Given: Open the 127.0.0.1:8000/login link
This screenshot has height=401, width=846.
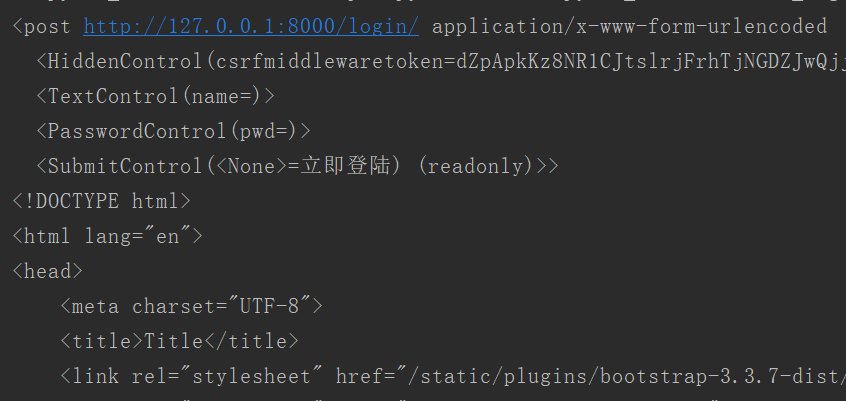Looking at the screenshot, I should 251,26.
